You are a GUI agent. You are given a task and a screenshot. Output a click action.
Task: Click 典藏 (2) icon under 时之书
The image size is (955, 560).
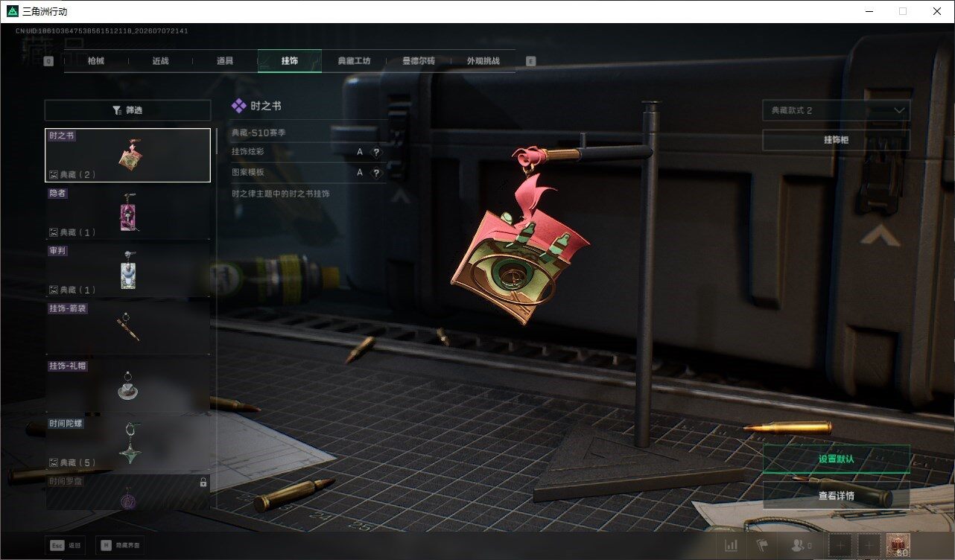point(54,174)
